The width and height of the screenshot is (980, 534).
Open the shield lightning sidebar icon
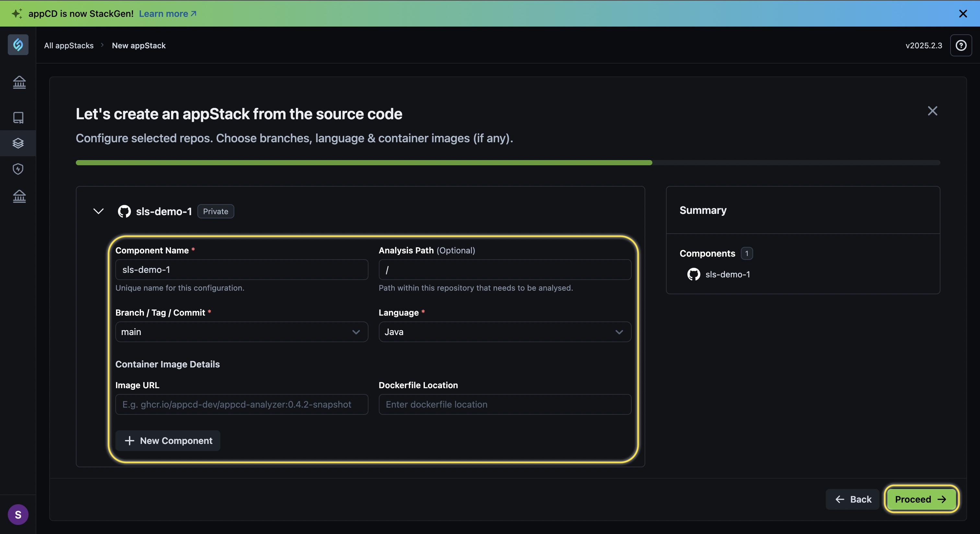click(18, 169)
